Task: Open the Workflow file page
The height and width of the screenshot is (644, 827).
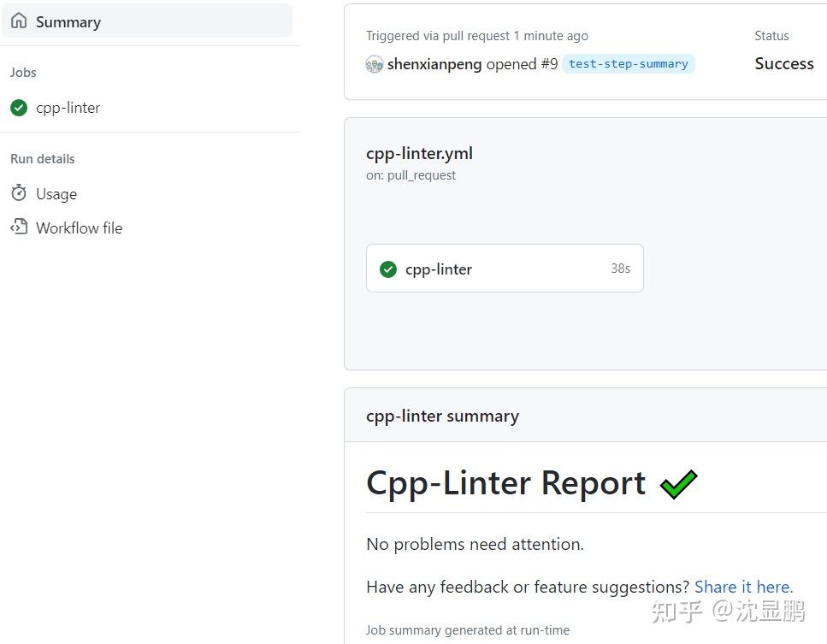Action: (79, 227)
